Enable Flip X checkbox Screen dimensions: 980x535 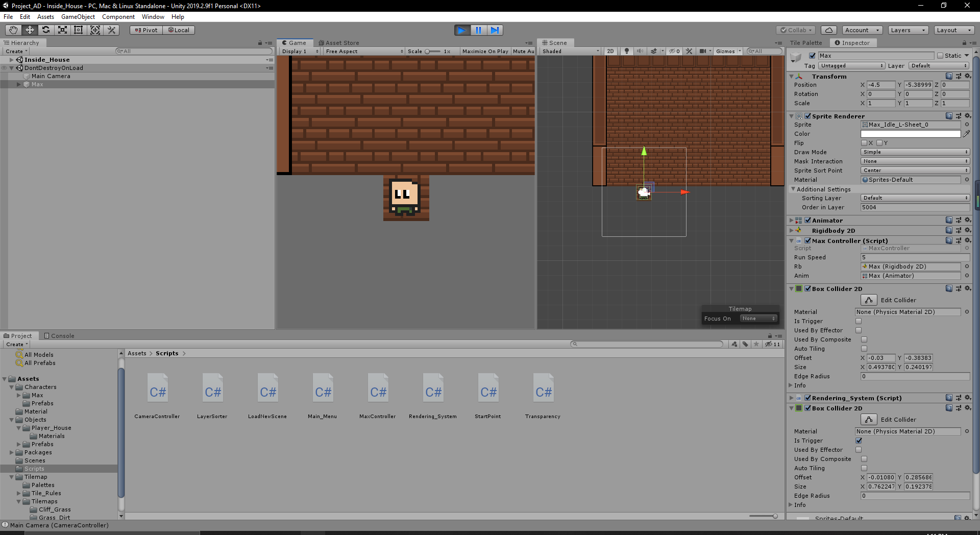pyautogui.click(x=864, y=143)
